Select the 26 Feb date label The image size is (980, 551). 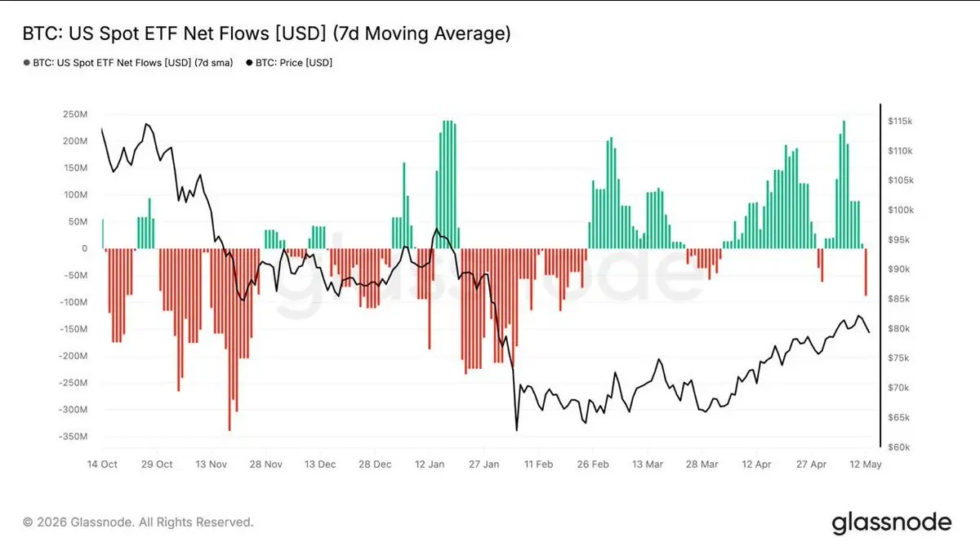[593, 464]
